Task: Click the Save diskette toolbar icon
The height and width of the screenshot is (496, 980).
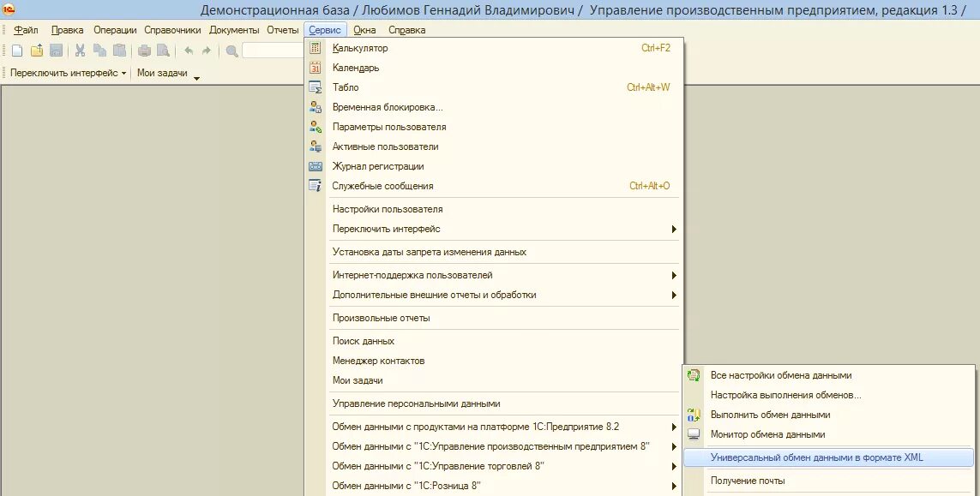Action: pos(56,51)
